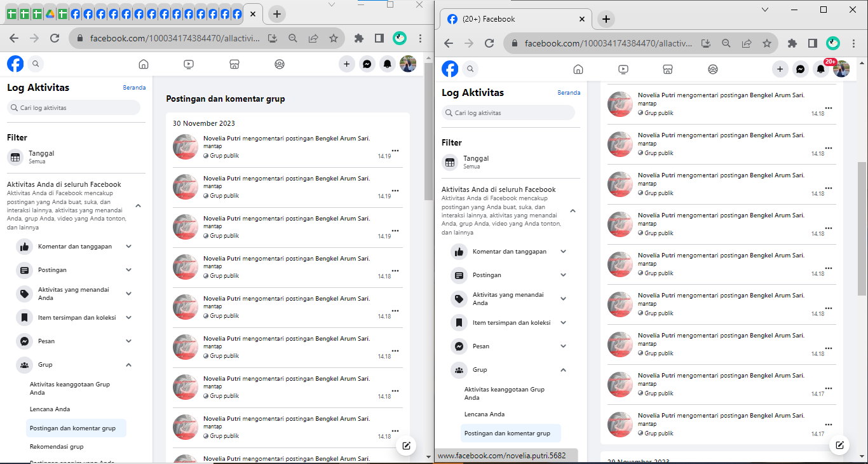This screenshot has width=868, height=464.
Task: Go to Home feed icon in left window
Action: (144, 64)
